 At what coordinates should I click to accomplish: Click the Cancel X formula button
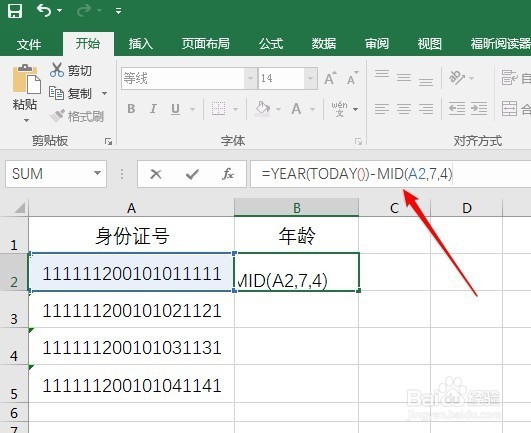pos(156,174)
